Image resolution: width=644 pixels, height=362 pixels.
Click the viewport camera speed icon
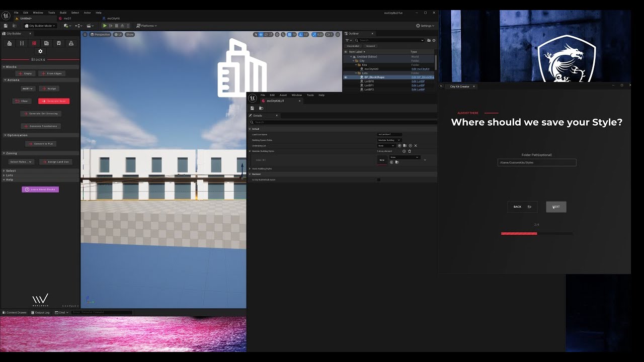(329, 35)
